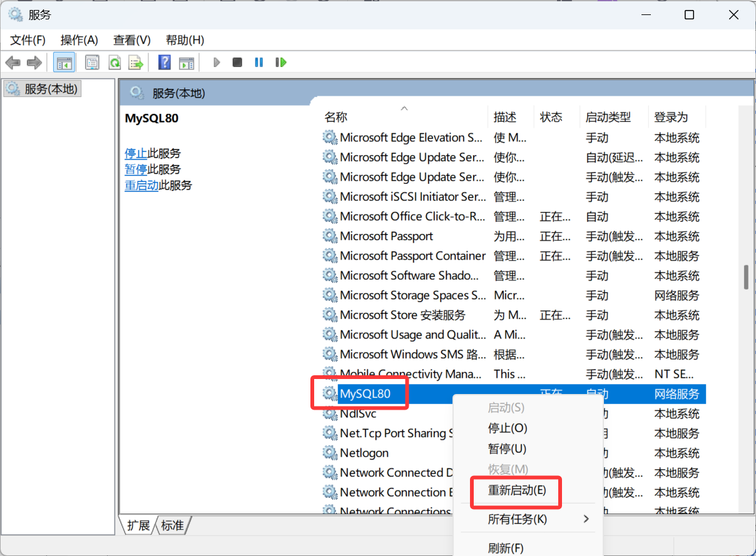Image resolution: width=756 pixels, height=556 pixels.
Task: Select the MySQL80 service row name
Action: tap(365, 393)
